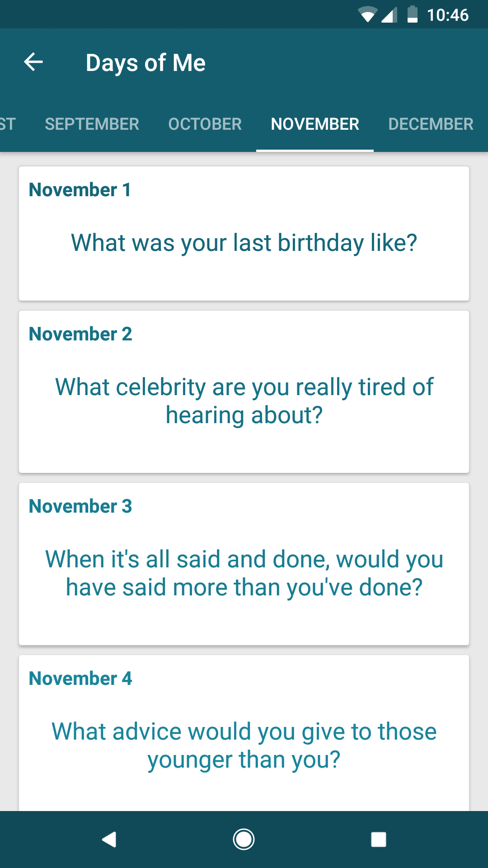Tap the cellular signal icon

389,15
